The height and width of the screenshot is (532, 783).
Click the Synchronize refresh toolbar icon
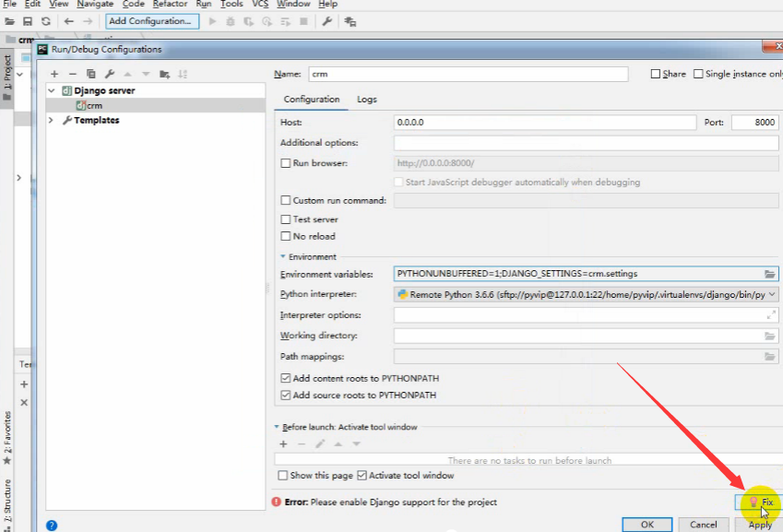click(x=46, y=21)
